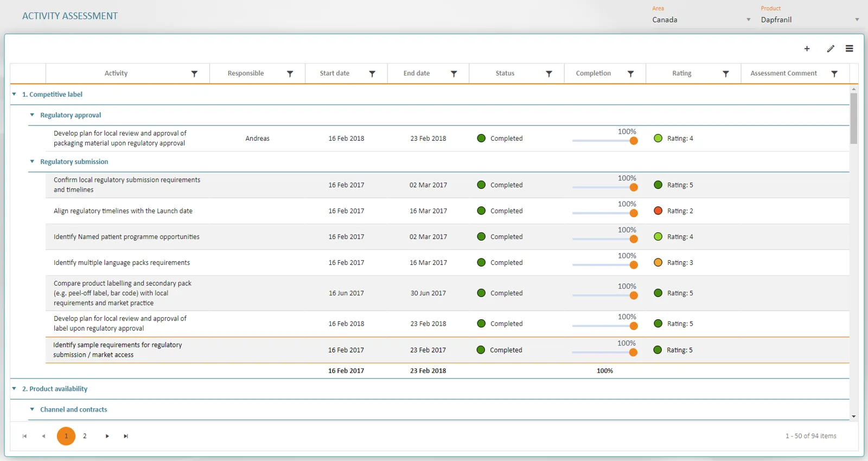Collapse 2. Product availability group

coord(14,388)
